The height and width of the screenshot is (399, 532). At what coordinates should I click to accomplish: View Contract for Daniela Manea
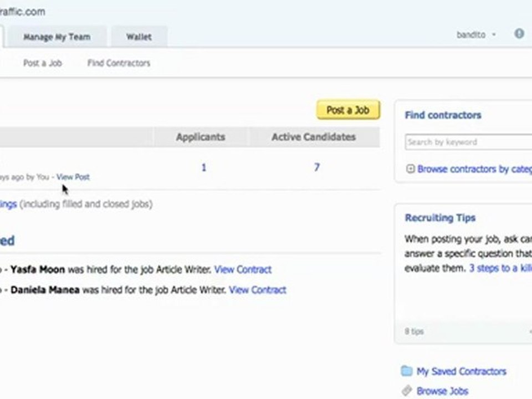257,290
